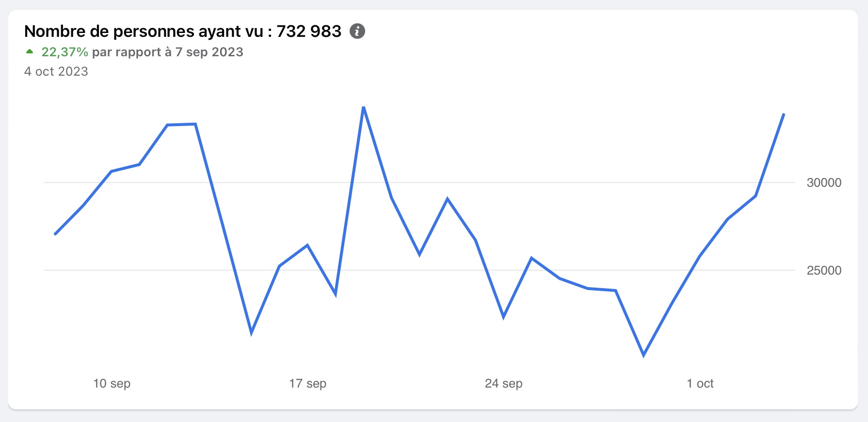
Task: Click the last data point of the line
Action: pyautogui.click(x=784, y=114)
